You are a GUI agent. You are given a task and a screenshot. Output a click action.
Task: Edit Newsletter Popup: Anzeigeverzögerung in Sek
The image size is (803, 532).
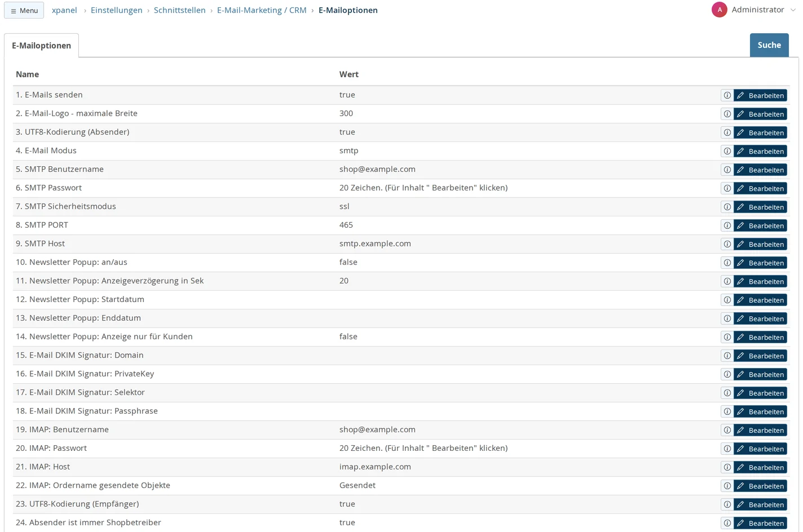760,281
